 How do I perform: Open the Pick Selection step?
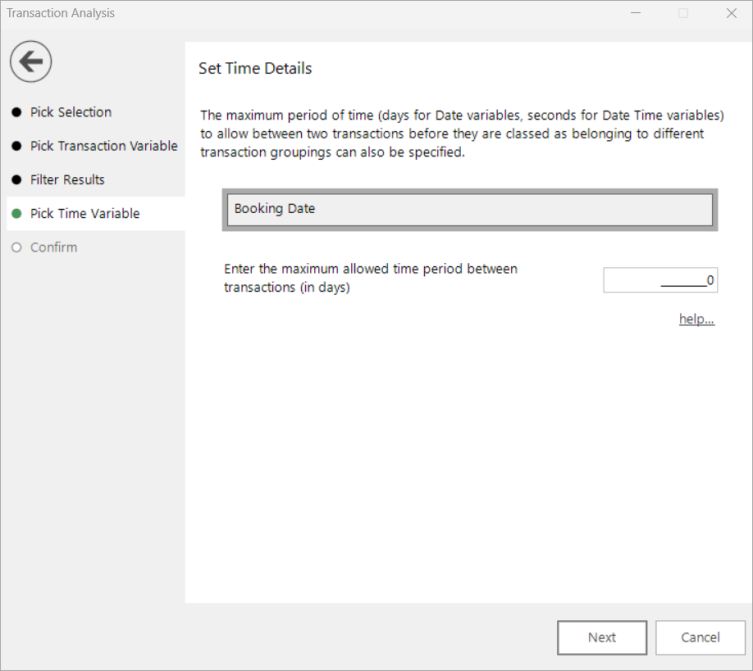(71, 112)
